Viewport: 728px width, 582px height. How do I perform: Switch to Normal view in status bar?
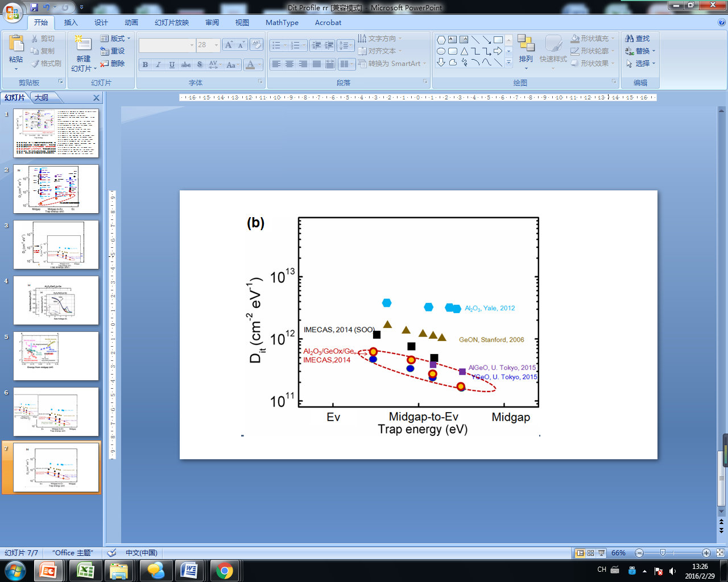(x=580, y=553)
